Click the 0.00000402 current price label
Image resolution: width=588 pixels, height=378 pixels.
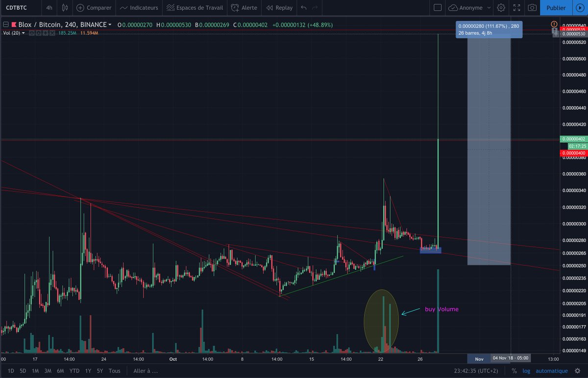click(573, 140)
